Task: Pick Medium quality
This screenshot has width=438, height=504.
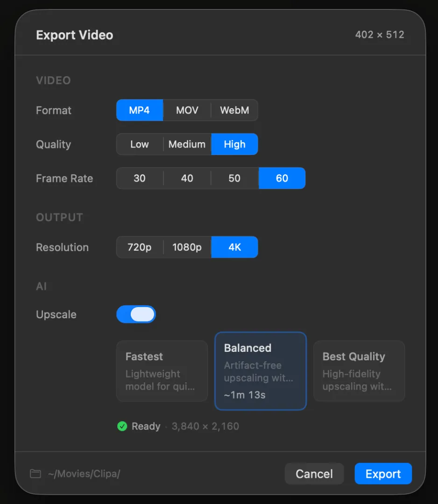Action: 187,144
